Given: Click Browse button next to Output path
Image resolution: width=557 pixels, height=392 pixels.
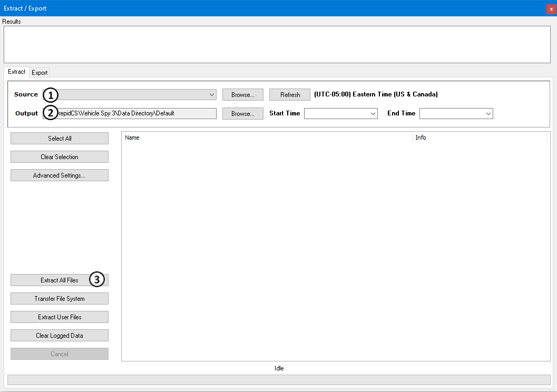Looking at the screenshot, I should [242, 114].
